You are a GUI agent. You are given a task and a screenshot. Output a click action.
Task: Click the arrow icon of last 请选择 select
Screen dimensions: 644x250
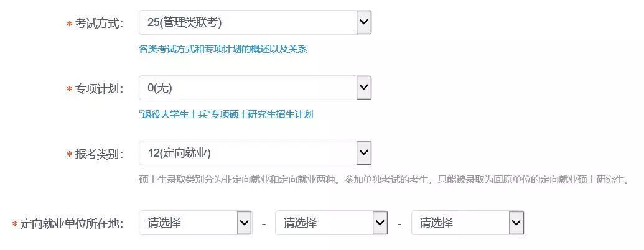(x=516, y=223)
